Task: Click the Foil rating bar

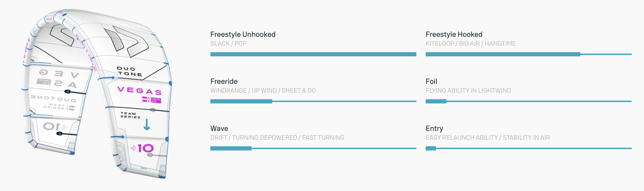Action: coord(528,101)
